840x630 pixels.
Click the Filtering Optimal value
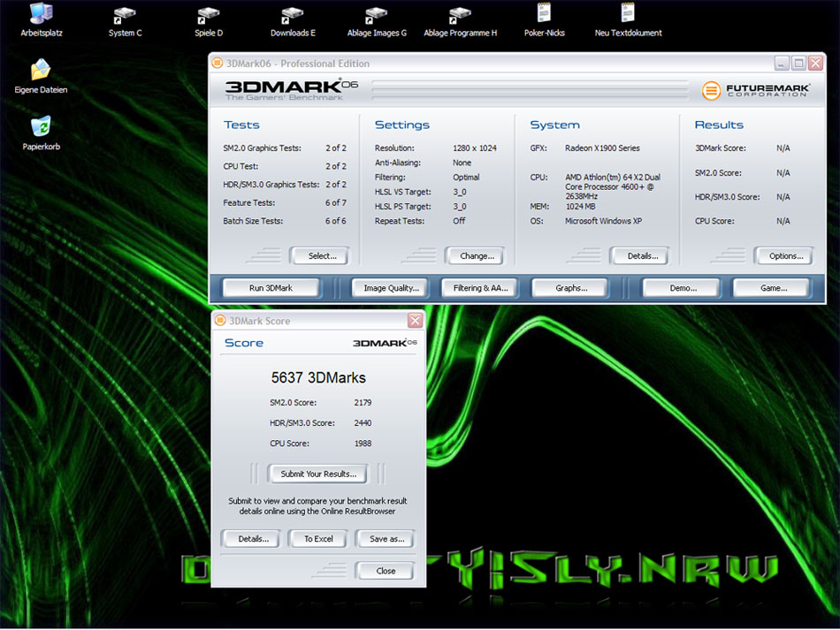coord(466,177)
